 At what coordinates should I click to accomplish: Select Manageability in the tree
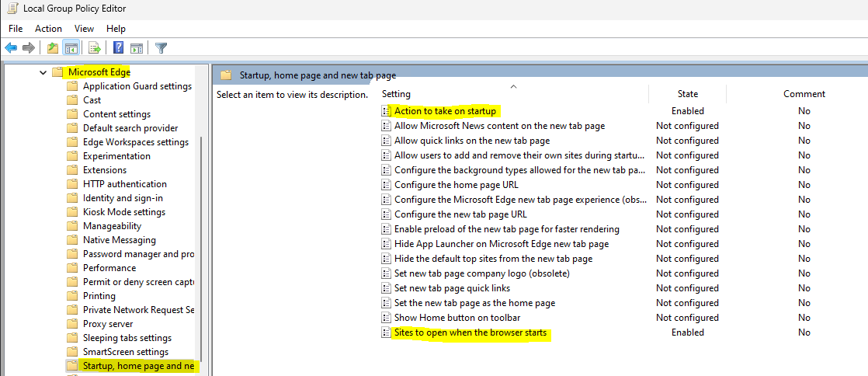pos(112,226)
